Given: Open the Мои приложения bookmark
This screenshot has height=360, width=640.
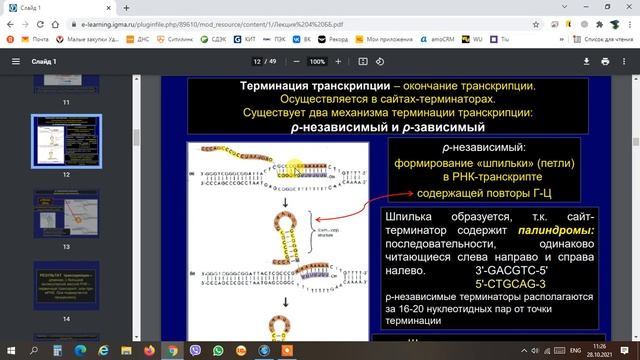Looking at the screenshot, I should click(x=384, y=39).
